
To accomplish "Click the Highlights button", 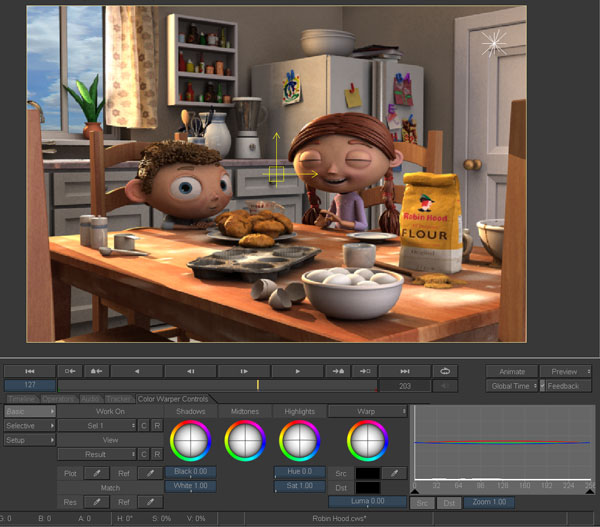I will coord(300,411).
